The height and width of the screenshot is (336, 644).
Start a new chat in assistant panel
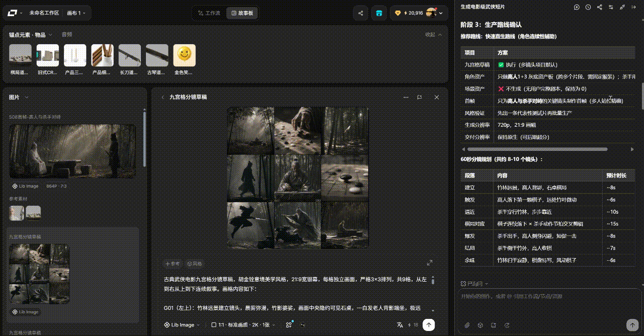pyautogui.click(x=577, y=7)
